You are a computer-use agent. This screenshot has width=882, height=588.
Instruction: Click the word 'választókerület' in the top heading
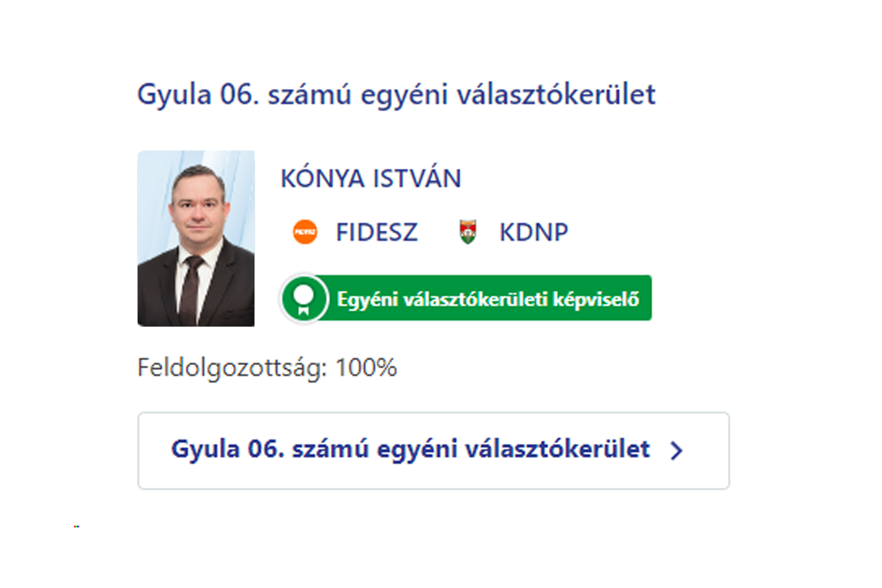[556, 95]
